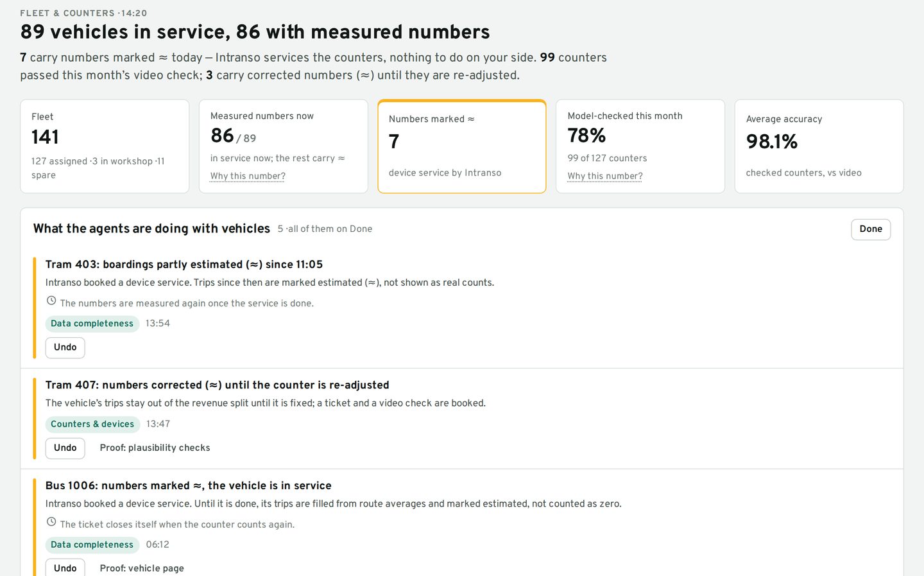Click the Done button in agents panel
The image size is (924, 576).
pyautogui.click(x=871, y=229)
